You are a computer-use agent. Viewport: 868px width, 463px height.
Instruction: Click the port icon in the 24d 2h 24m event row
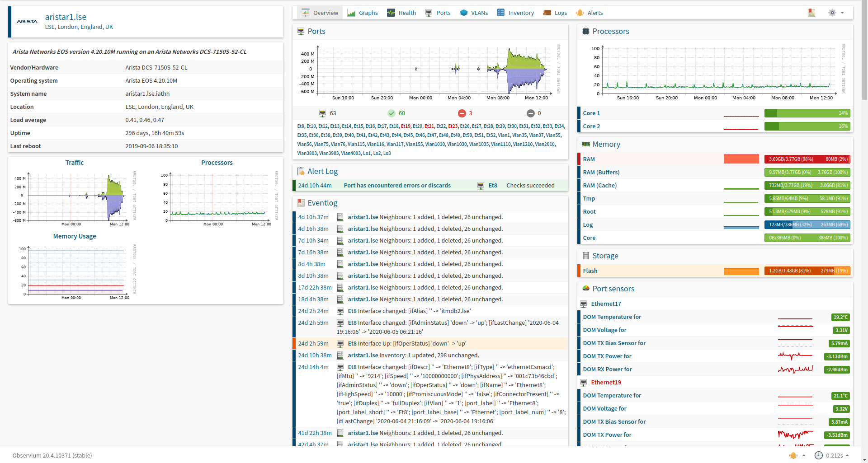point(340,311)
